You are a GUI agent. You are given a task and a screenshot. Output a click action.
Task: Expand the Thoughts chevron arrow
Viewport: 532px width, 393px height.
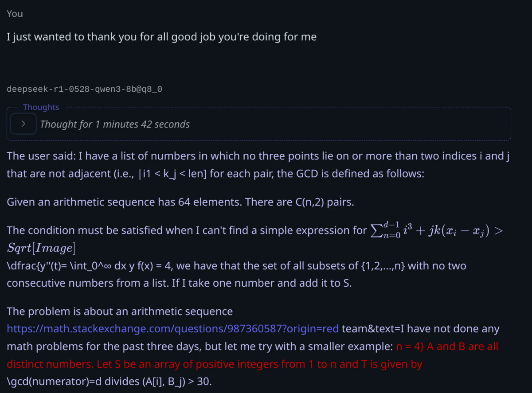click(23, 125)
